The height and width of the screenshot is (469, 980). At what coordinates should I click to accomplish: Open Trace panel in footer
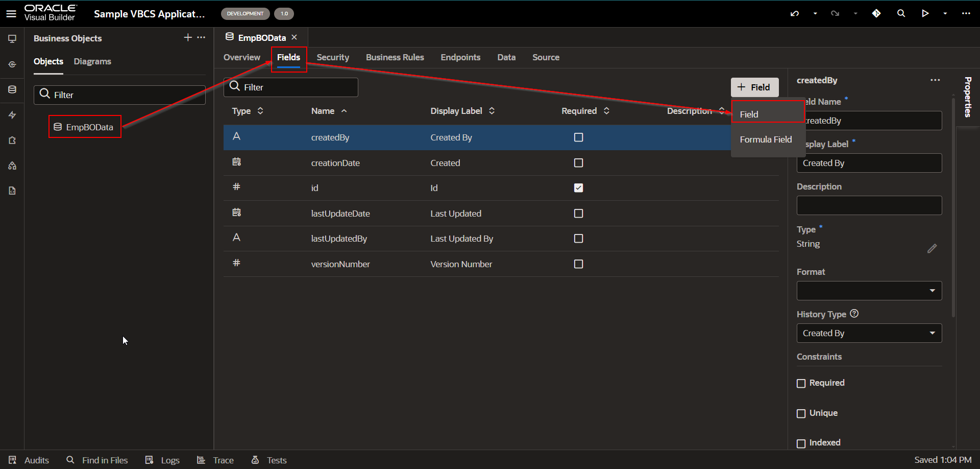click(x=215, y=460)
